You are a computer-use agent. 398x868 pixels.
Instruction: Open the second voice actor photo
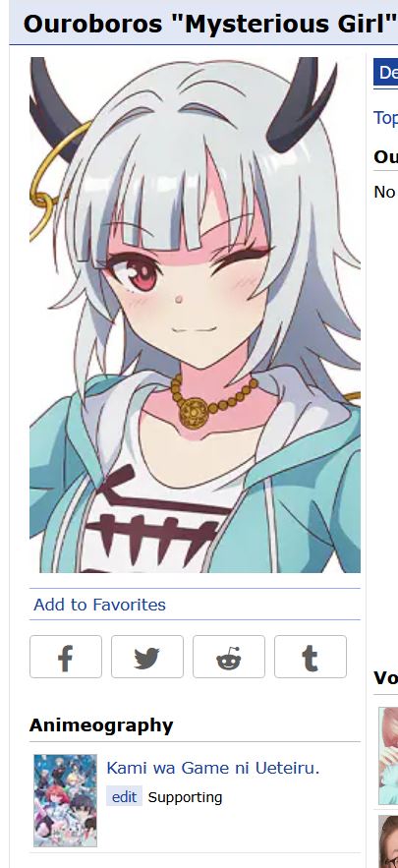(388, 841)
